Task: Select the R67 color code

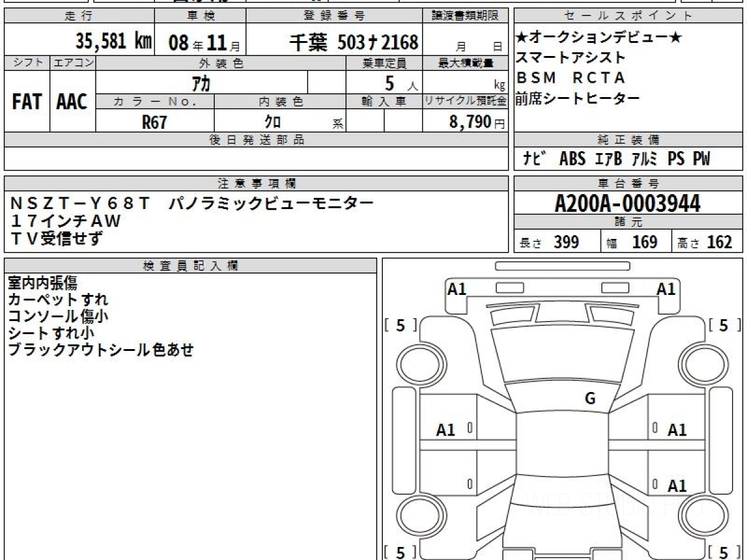Action: pyautogui.click(x=154, y=121)
